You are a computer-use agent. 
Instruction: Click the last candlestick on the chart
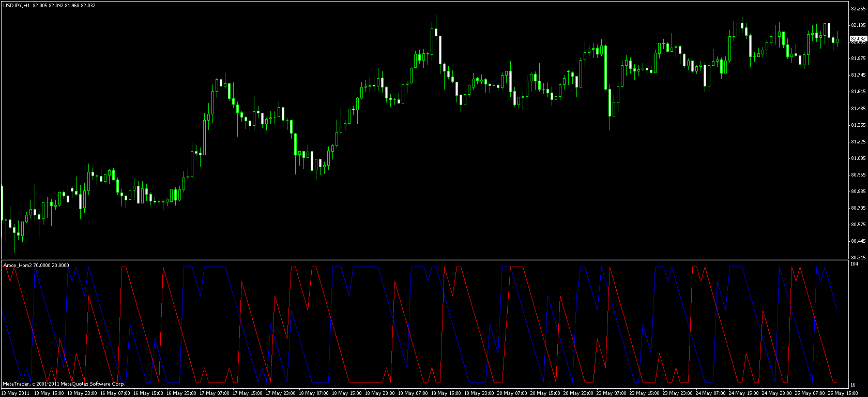837,40
